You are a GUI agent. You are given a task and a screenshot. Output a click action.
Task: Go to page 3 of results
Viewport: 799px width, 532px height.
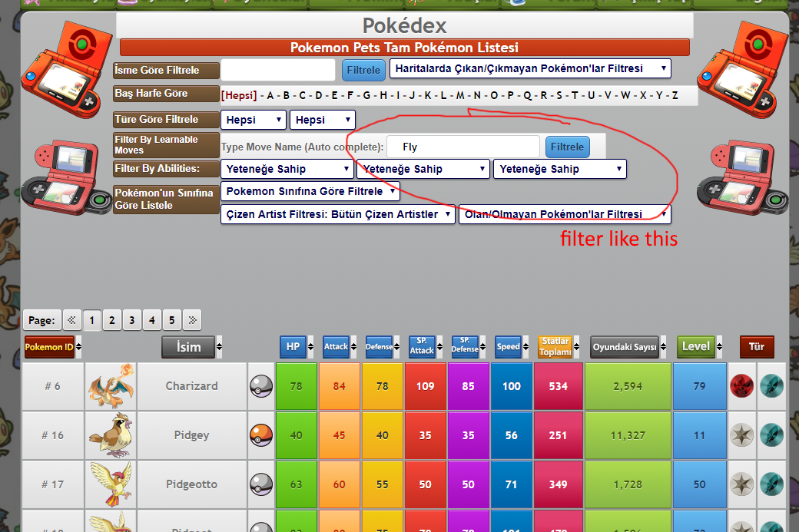[x=132, y=320]
